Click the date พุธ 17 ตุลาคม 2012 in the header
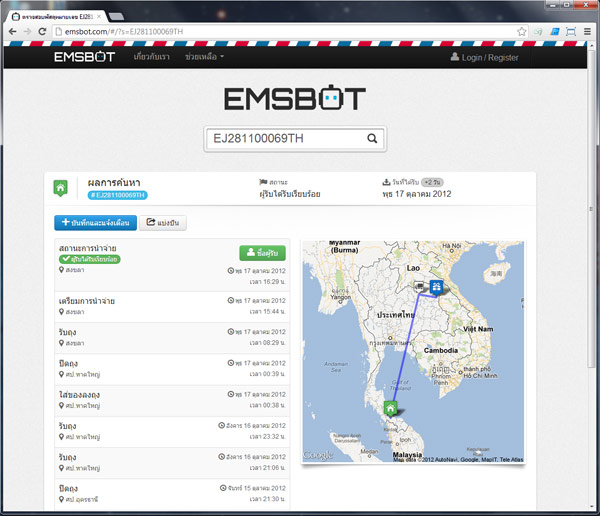Image resolution: width=600 pixels, height=516 pixels. (417, 194)
